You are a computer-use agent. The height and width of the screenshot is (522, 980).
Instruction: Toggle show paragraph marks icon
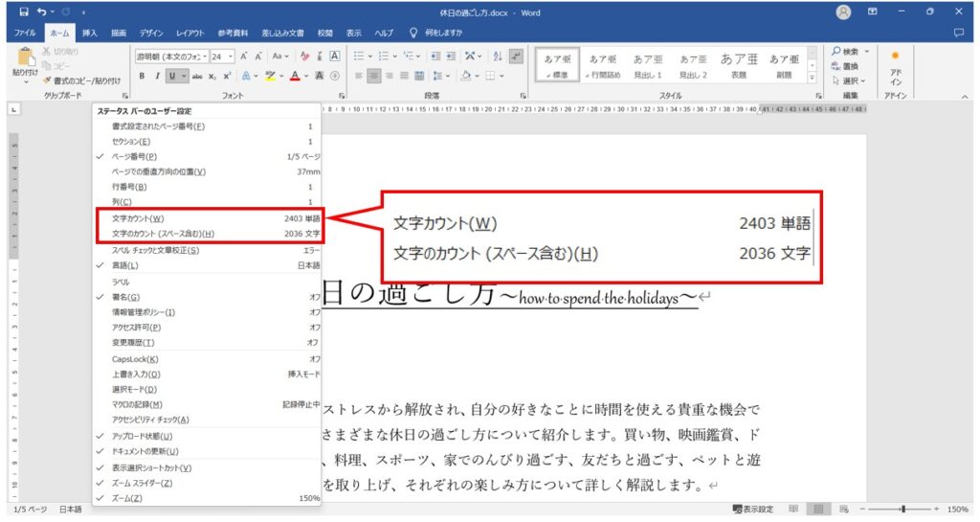(x=517, y=56)
